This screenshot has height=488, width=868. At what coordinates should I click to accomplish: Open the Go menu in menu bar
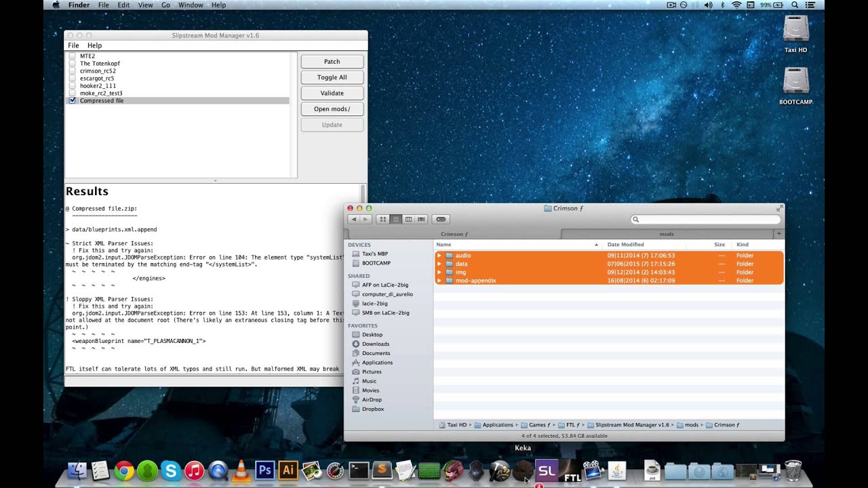click(165, 5)
